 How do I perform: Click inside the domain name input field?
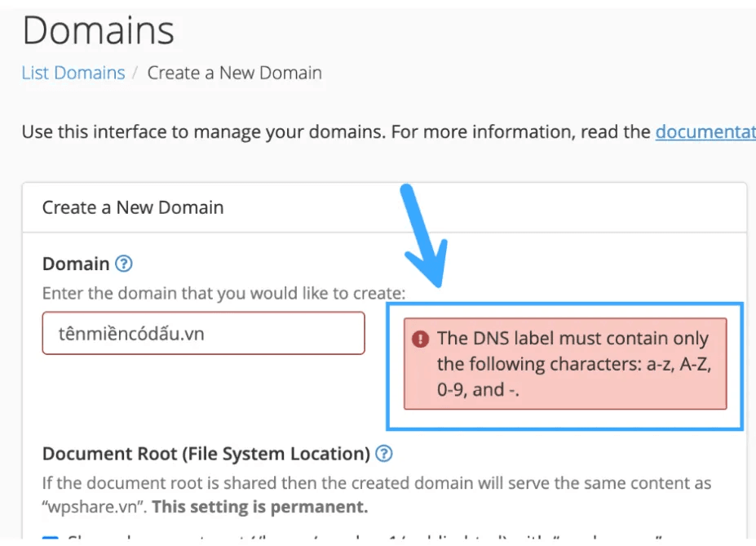[x=202, y=333]
